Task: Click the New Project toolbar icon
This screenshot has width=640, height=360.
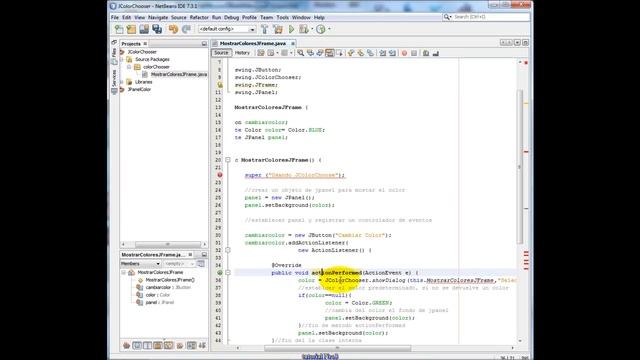Action: 131,29
